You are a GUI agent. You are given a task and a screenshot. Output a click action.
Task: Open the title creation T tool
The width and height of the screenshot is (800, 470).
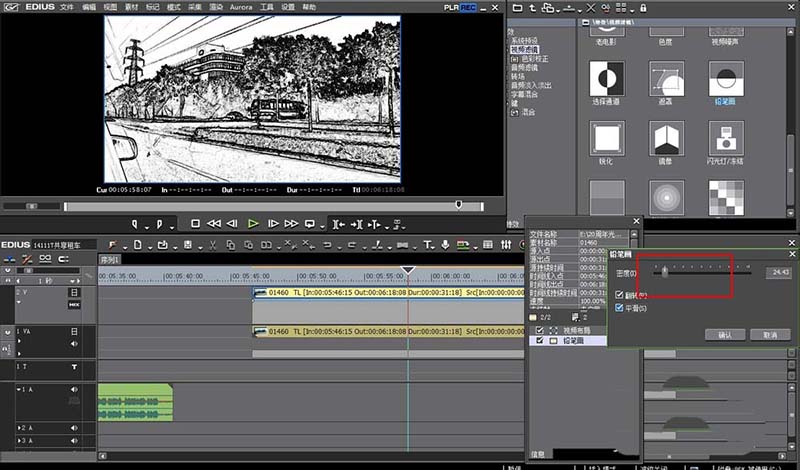427,245
